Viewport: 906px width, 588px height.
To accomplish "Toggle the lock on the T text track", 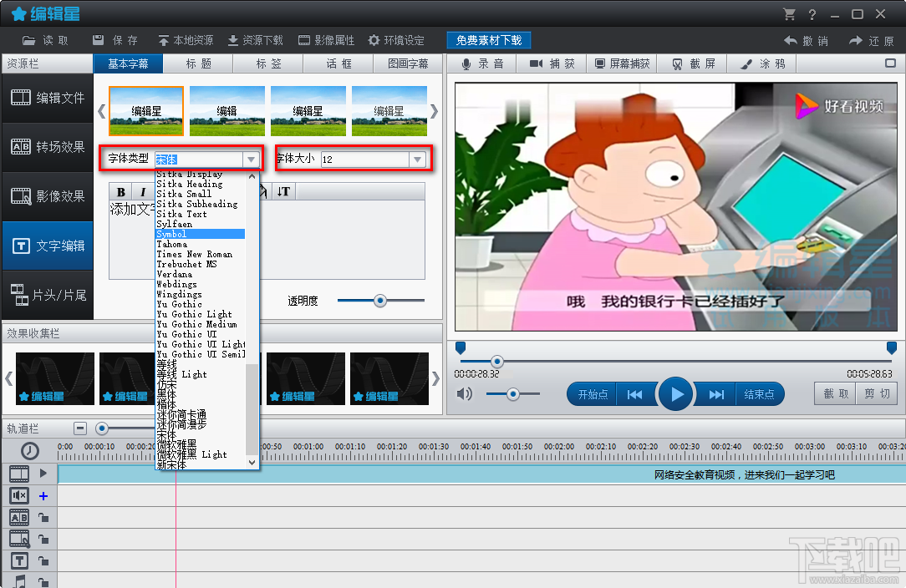I will [43, 560].
